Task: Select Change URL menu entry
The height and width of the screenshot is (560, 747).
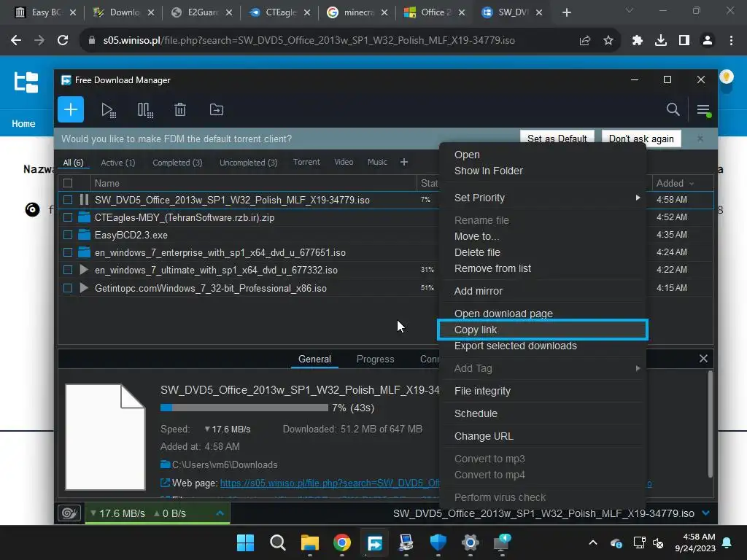Action: click(483, 436)
